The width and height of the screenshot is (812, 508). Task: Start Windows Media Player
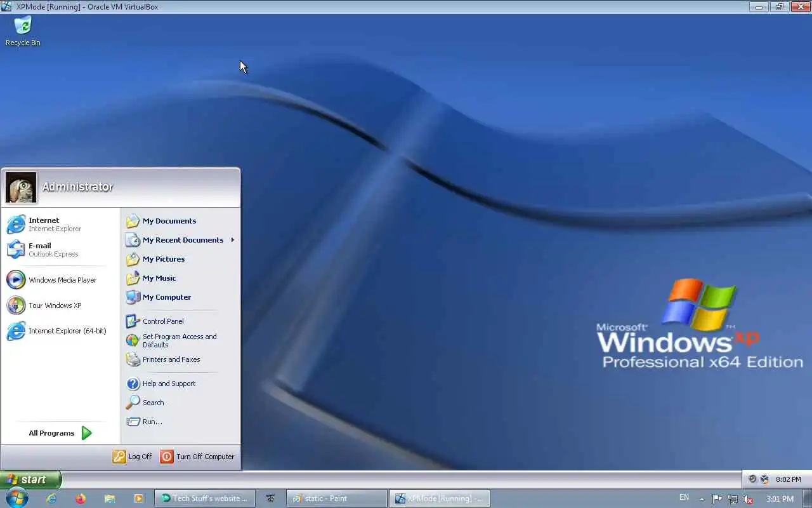61,280
